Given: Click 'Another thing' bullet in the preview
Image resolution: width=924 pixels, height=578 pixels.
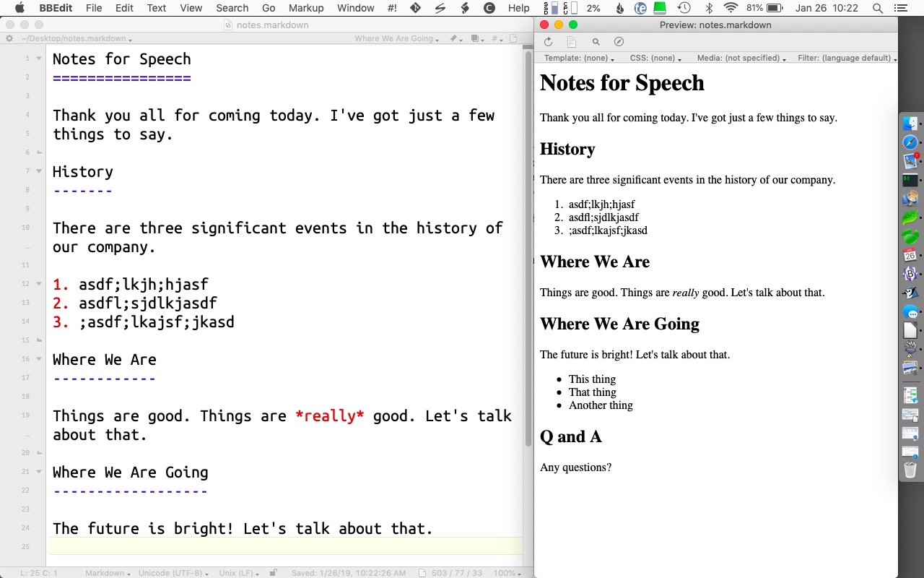Looking at the screenshot, I should (x=601, y=405).
